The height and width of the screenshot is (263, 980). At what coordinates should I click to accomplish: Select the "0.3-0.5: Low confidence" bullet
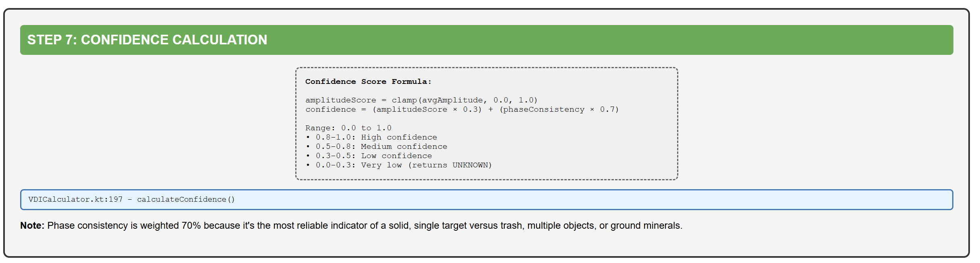[x=373, y=156]
